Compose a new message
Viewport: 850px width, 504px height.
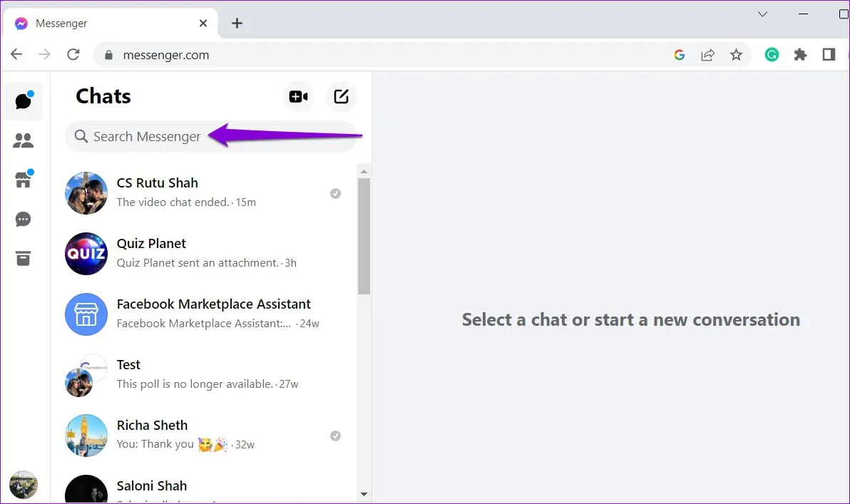coord(341,97)
